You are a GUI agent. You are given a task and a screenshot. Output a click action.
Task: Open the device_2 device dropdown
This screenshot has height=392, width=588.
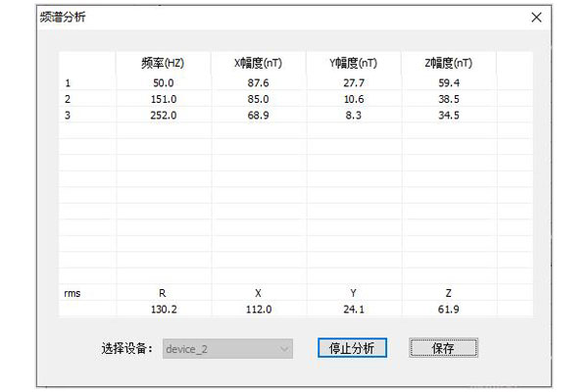227,348
